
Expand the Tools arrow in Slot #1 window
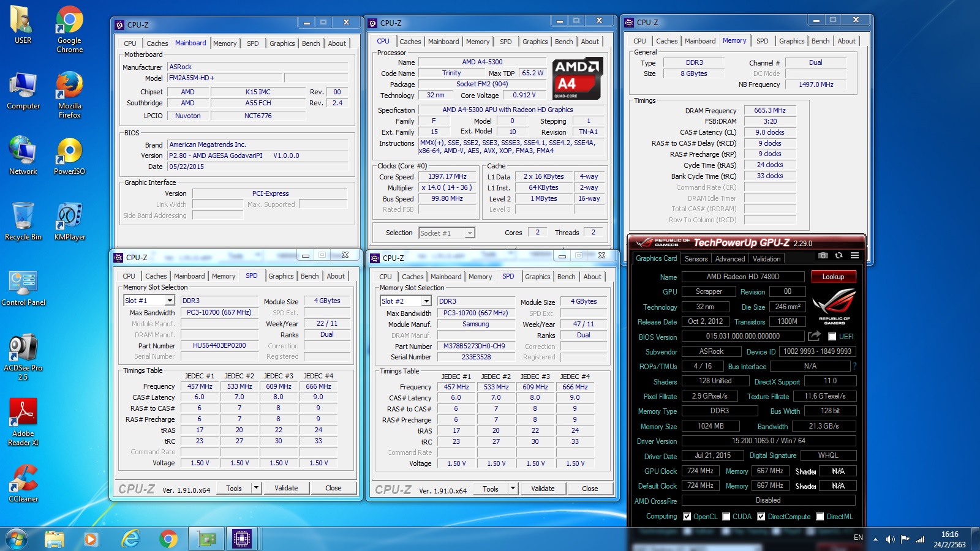256,488
